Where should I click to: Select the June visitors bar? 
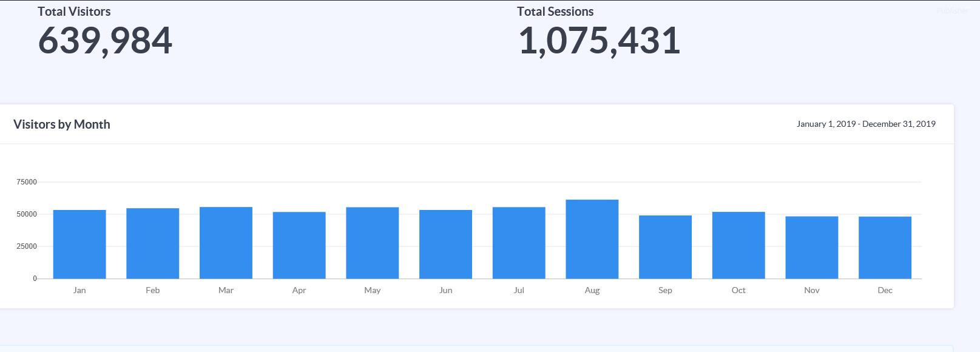pyautogui.click(x=445, y=244)
